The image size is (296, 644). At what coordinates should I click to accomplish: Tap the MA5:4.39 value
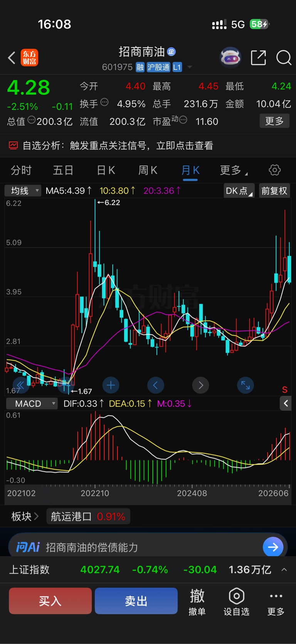(x=69, y=191)
